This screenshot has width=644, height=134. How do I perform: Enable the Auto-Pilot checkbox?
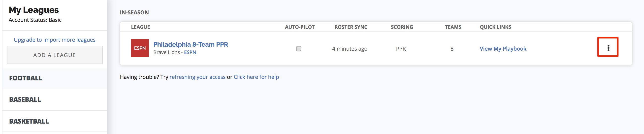(x=298, y=48)
